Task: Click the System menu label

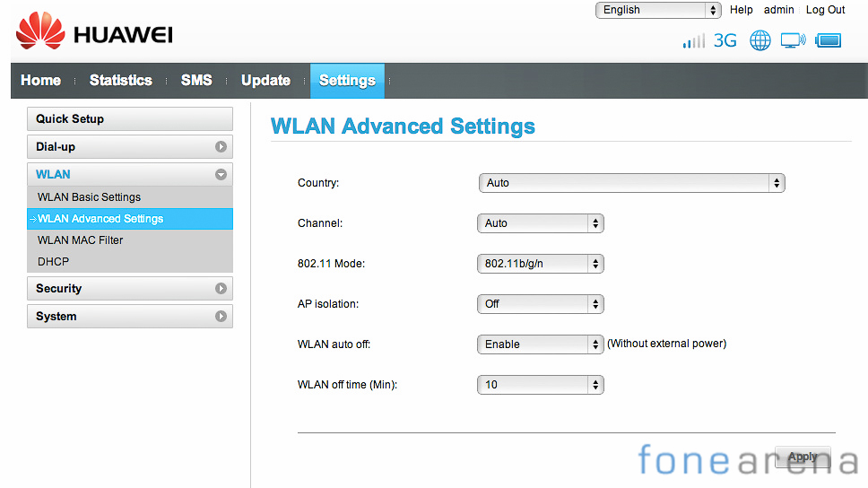Action: [56, 317]
